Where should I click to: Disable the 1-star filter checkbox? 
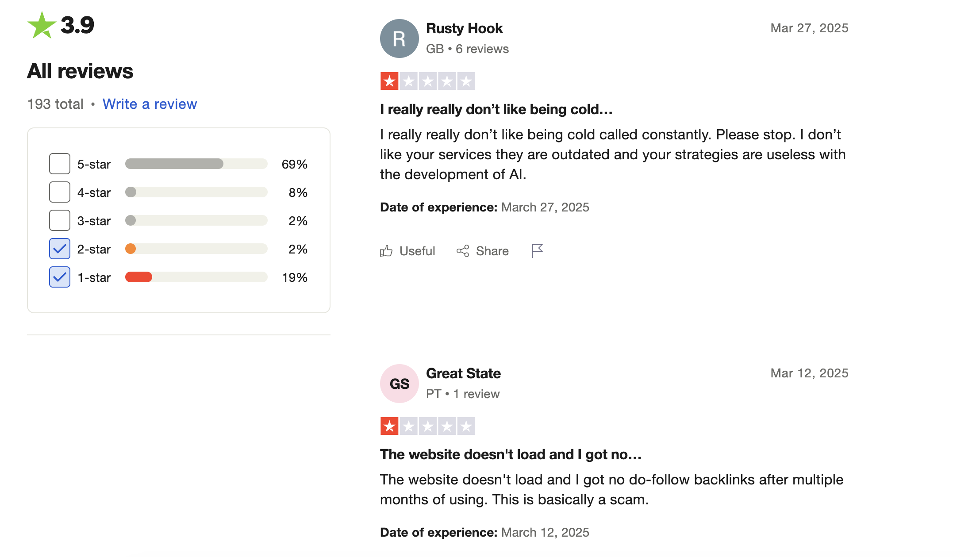pos(60,277)
